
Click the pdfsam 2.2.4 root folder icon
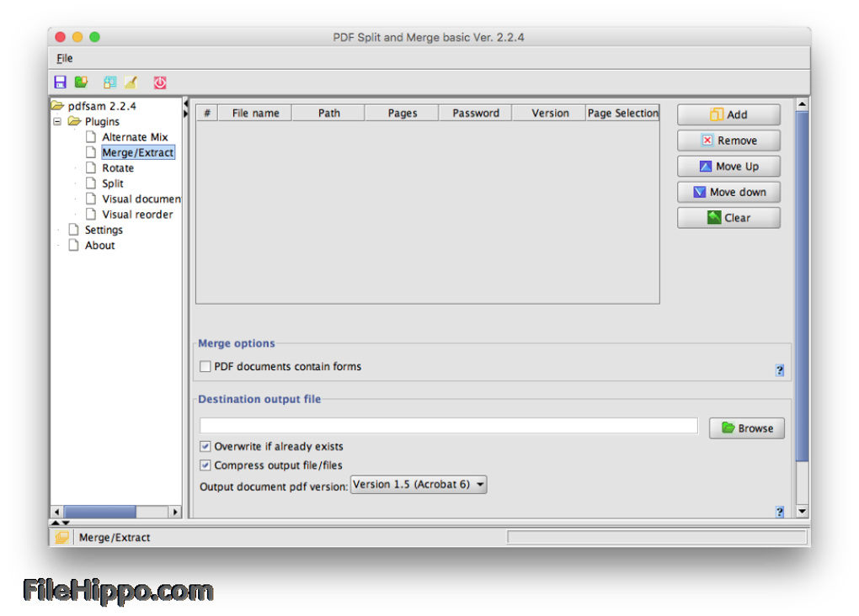point(58,105)
